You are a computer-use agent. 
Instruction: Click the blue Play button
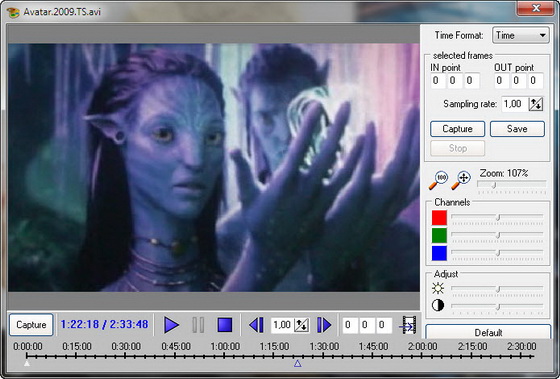tap(171, 325)
